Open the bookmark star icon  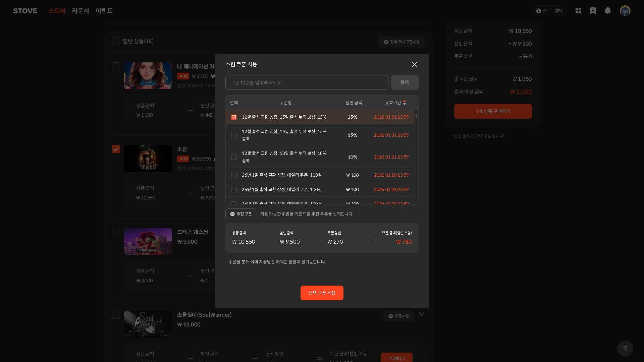point(593,11)
